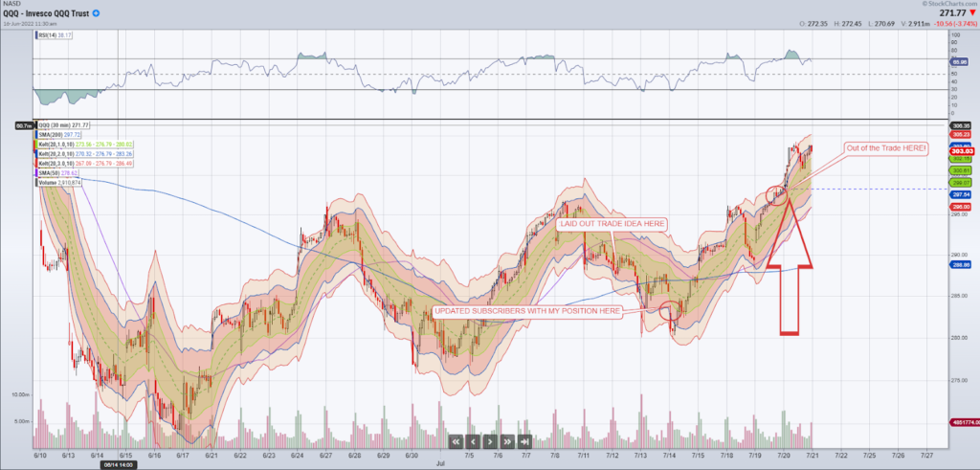Select the QQQ (30 min) 271.77 legend
Image resolution: width=980 pixels, height=470 pixels.
64,125
